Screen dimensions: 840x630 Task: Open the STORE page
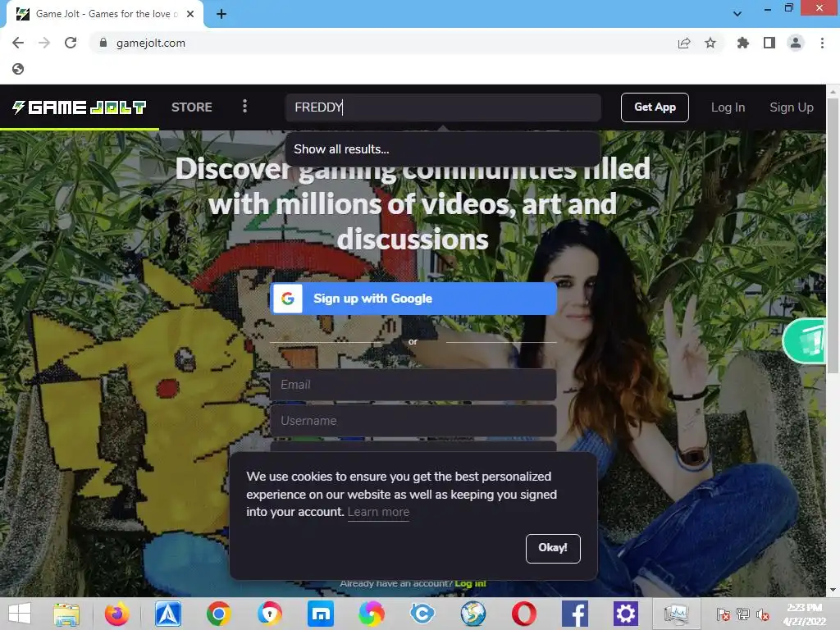(x=192, y=107)
